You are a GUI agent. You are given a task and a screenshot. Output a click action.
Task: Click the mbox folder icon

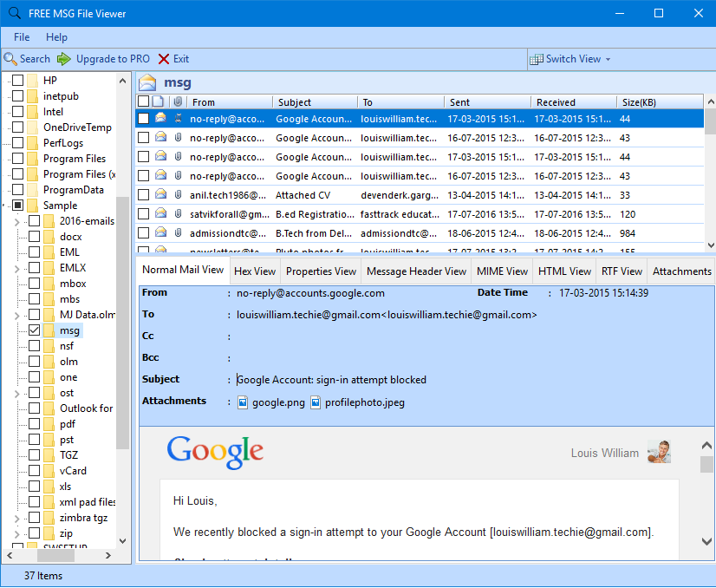coord(49,284)
